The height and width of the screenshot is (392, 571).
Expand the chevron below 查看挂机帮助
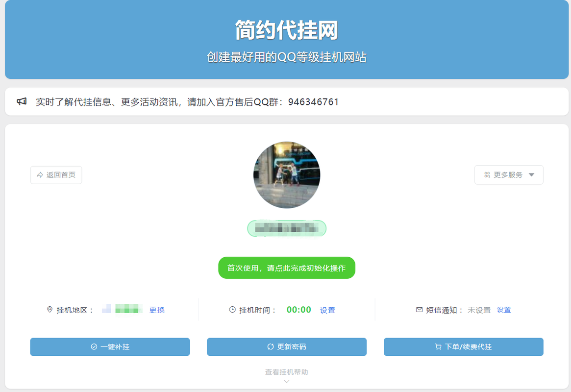(287, 382)
